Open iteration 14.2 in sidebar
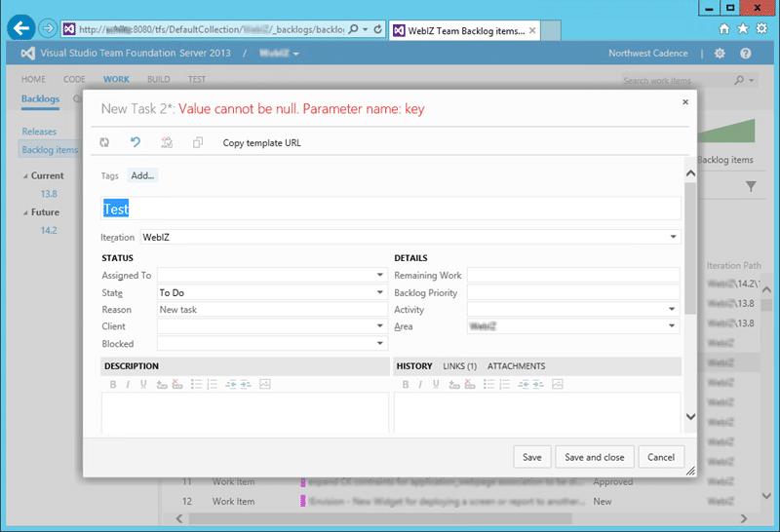This screenshot has height=532, width=780. (x=49, y=230)
